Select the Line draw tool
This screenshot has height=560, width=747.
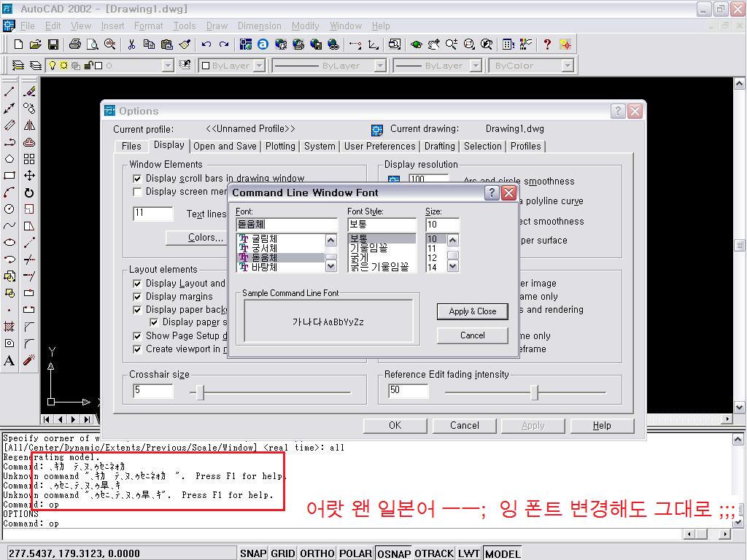coord(9,91)
